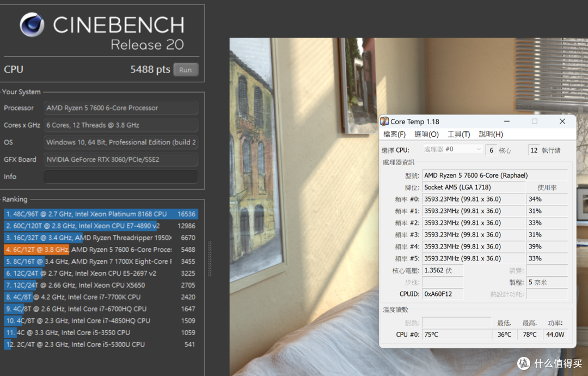
Task: Click the 型號 field AMD Ryzen 5 7600 6-Core (Raphael)
Action: [495, 175]
